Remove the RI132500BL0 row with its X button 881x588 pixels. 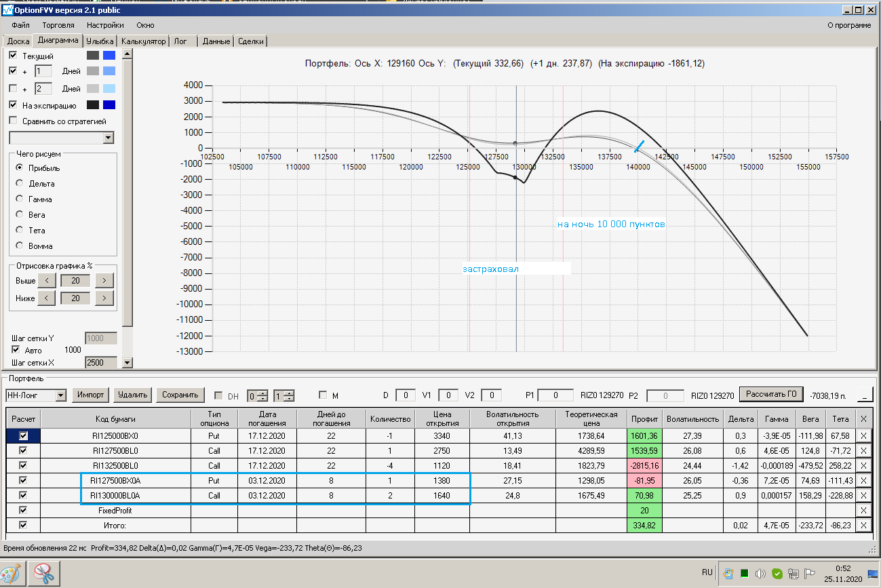[863, 465]
